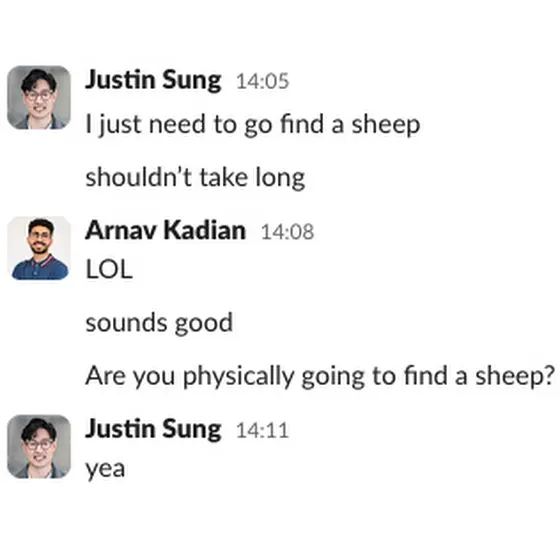The height and width of the screenshot is (560, 560).
Task: Select the 'LOL' message
Action: tap(109, 269)
